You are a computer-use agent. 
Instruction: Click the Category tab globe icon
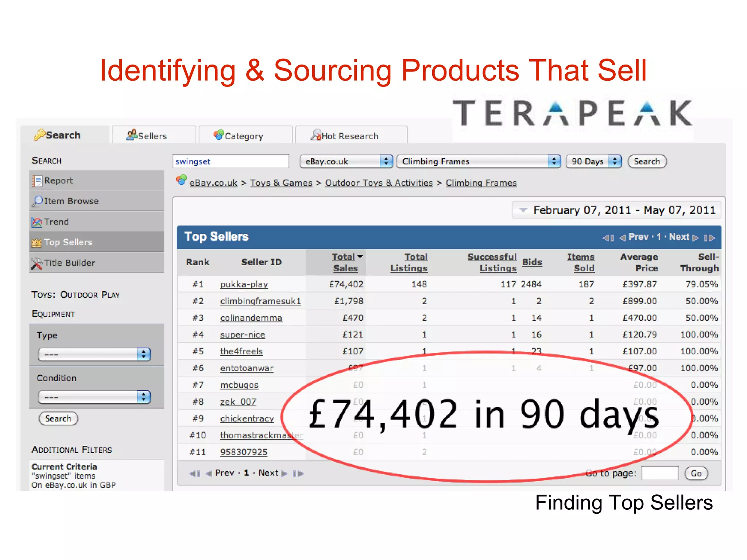click(218, 135)
